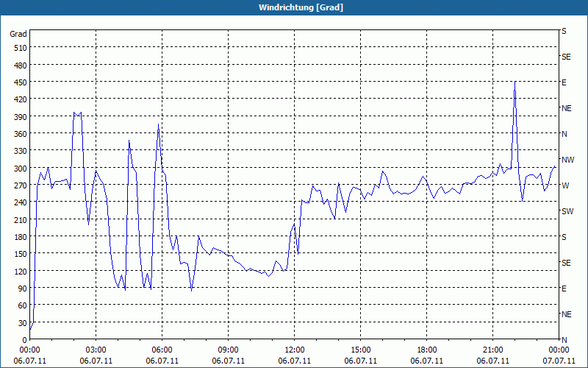Select the 390 value on the left axis
The width and height of the screenshot is (588, 368).
[21, 117]
